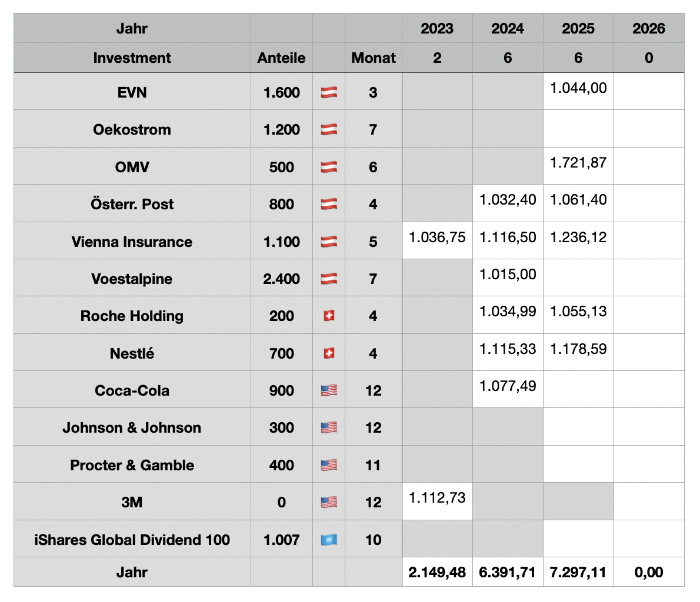The height and width of the screenshot is (602, 700).
Task: Click the Monat column header cell
Action: (x=374, y=58)
